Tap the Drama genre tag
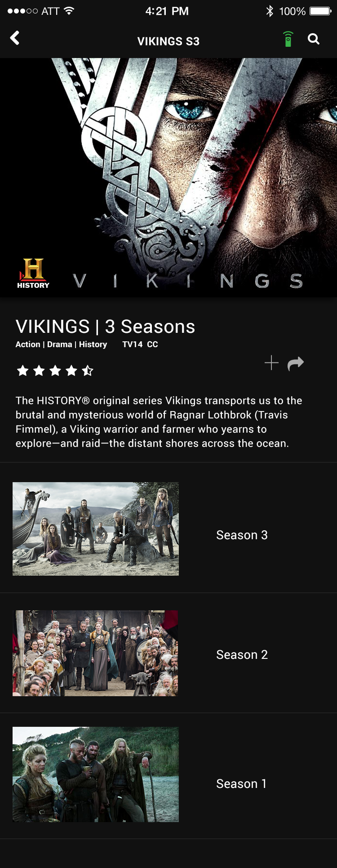337x868 pixels. point(60,344)
